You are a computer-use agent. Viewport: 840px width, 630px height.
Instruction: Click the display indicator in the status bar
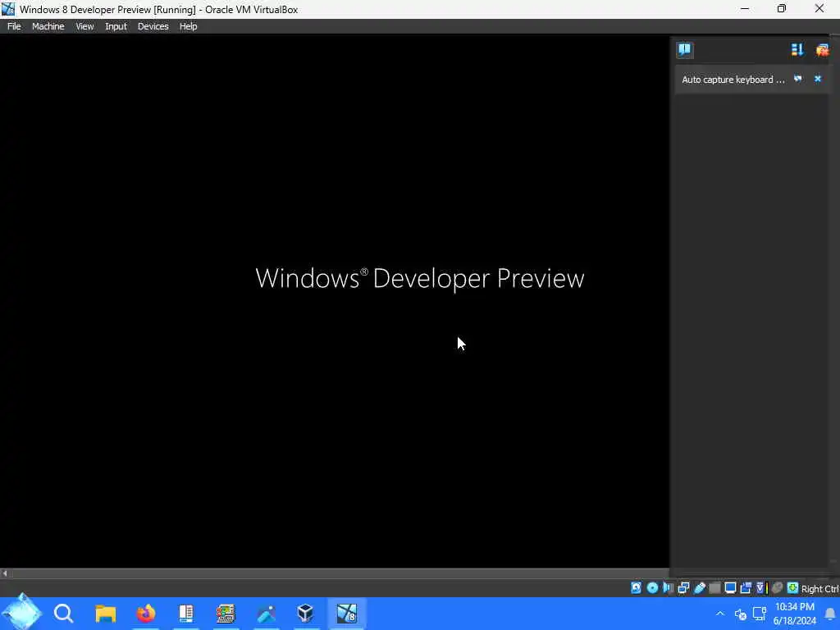coord(730,587)
